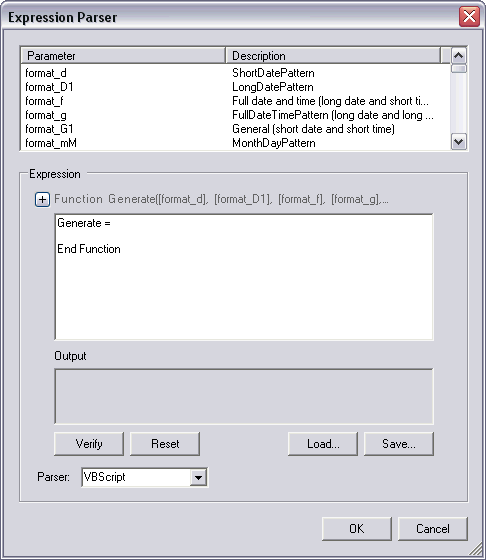Select the format_d parameter row
The image size is (486, 560).
236,73
